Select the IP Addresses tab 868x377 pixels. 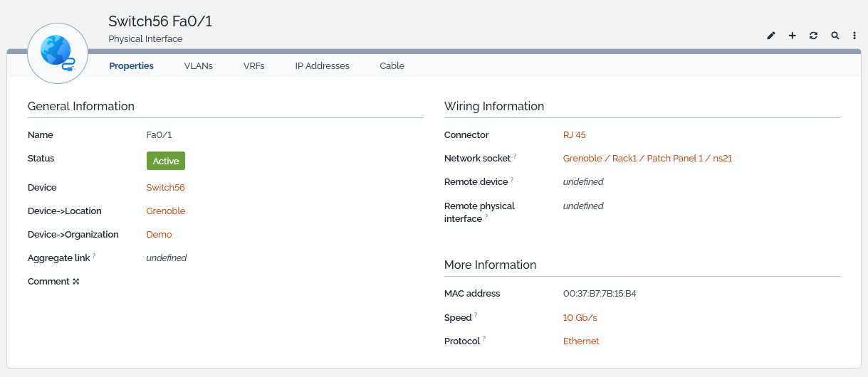322,66
